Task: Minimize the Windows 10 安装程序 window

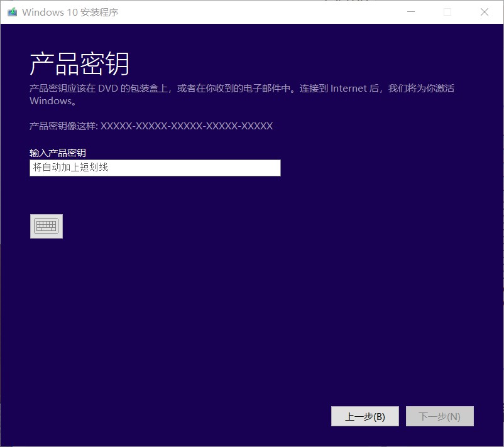Action: point(411,12)
